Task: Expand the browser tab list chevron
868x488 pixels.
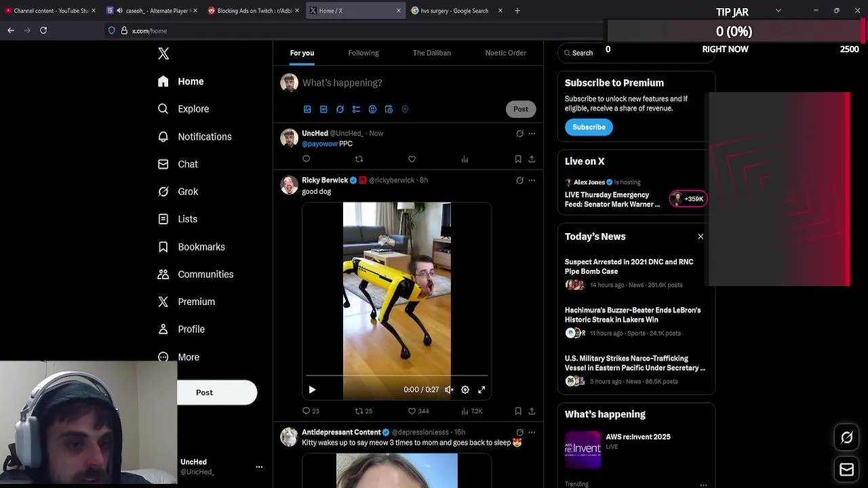Action: click(x=778, y=11)
